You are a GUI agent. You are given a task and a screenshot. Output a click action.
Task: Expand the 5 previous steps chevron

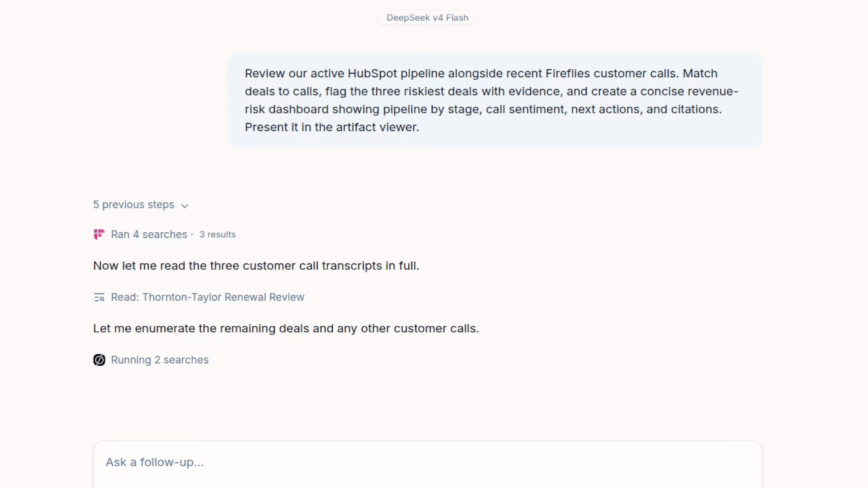click(x=184, y=206)
